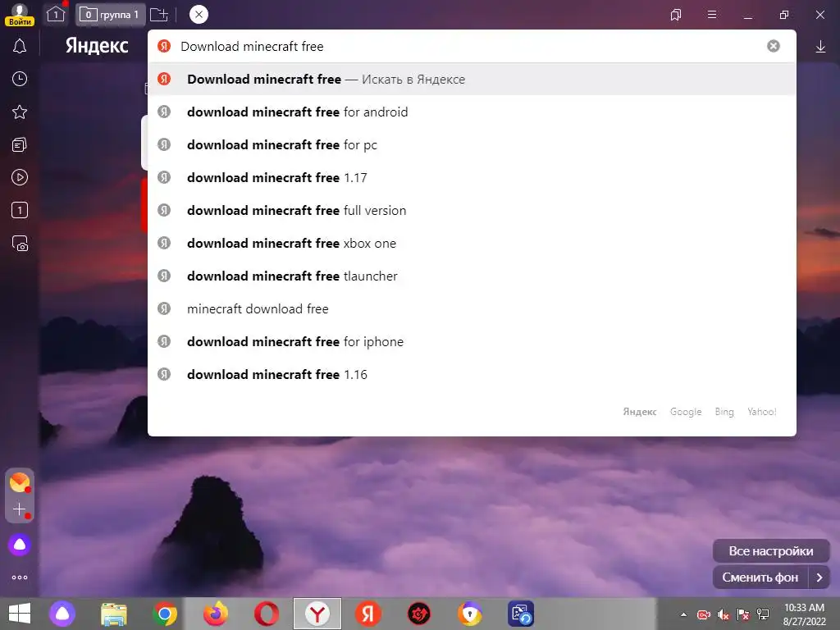Image resolution: width=840 pixels, height=630 pixels.
Task: Open red Яндекс app in taskbar
Action: point(368,614)
